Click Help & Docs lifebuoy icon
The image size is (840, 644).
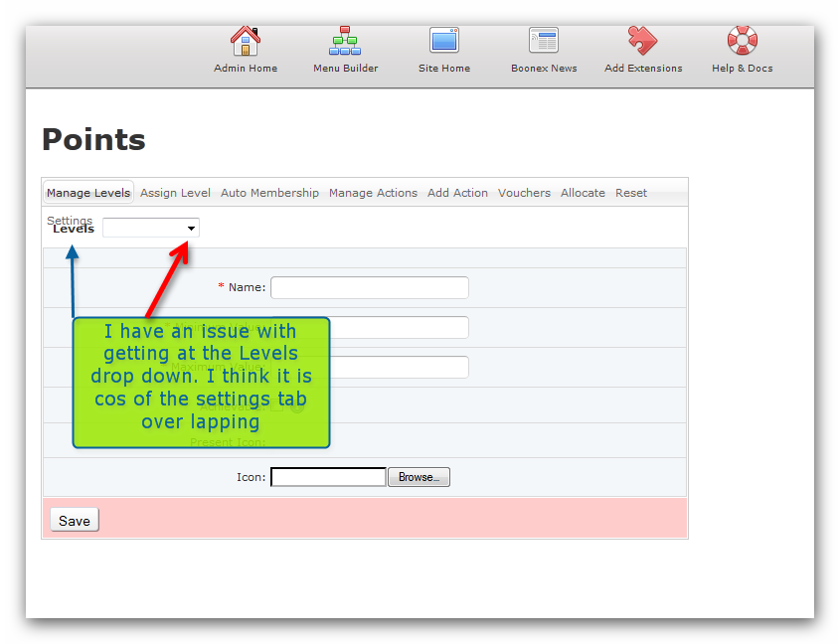pos(743,40)
